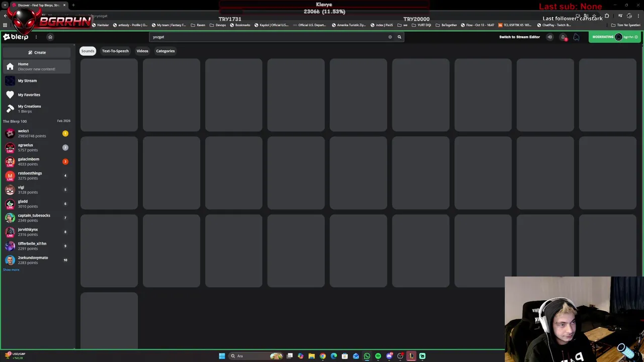Open My Creations in sidebar
The width and height of the screenshot is (644, 362).
coord(37,109)
